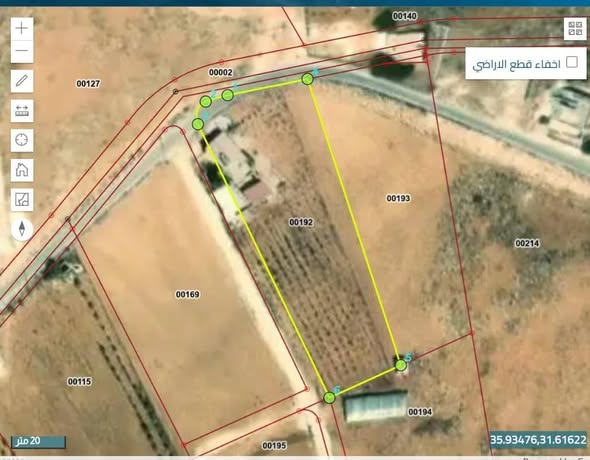
Task: Click parcel label 00115
Action: tap(79, 382)
